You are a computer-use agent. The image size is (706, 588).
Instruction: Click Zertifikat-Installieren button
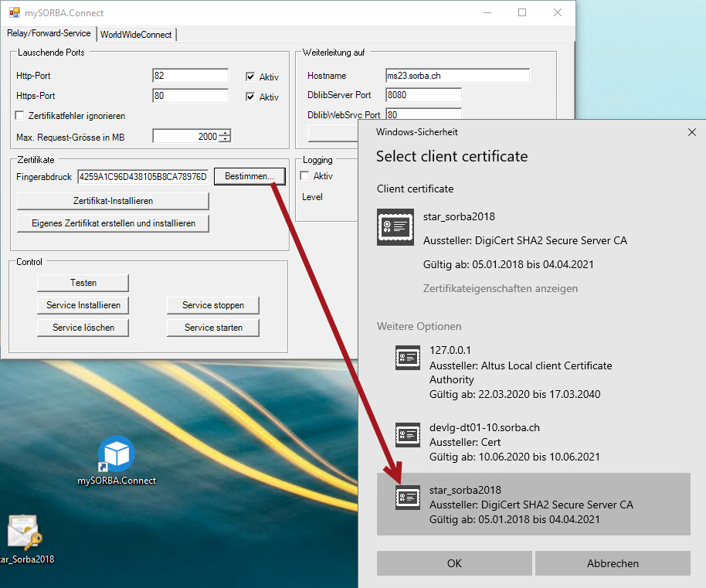click(x=113, y=201)
